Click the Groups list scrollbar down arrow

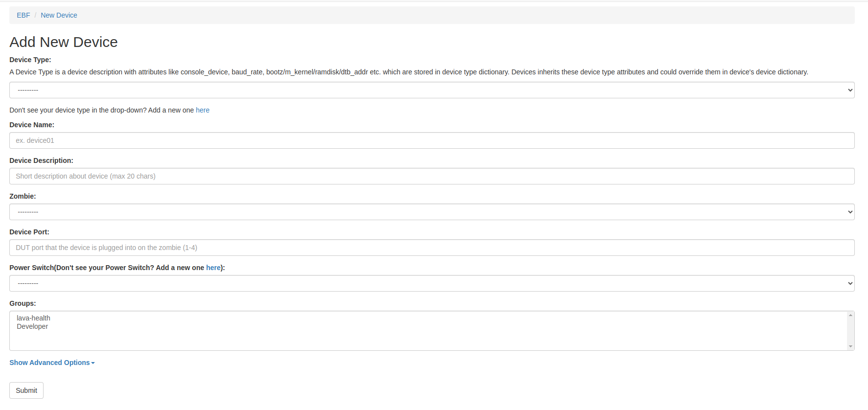pos(850,346)
